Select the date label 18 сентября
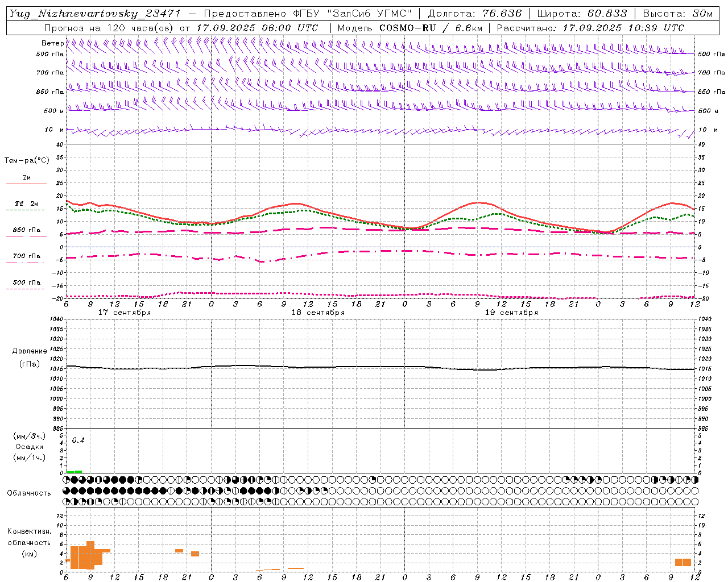728x582 pixels. tap(318, 313)
